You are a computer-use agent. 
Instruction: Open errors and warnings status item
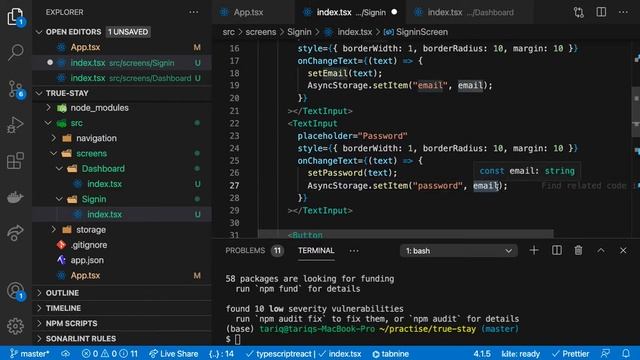110,353
